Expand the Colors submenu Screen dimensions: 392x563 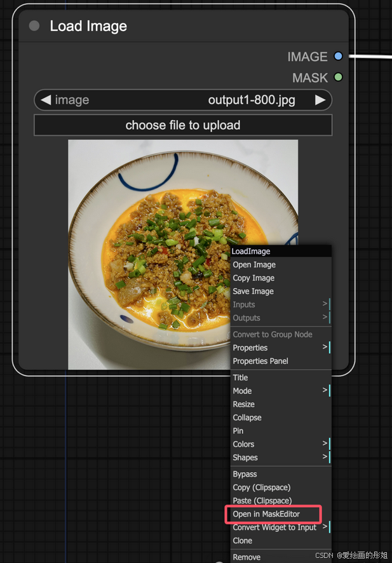pyautogui.click(x=280, y=444)
